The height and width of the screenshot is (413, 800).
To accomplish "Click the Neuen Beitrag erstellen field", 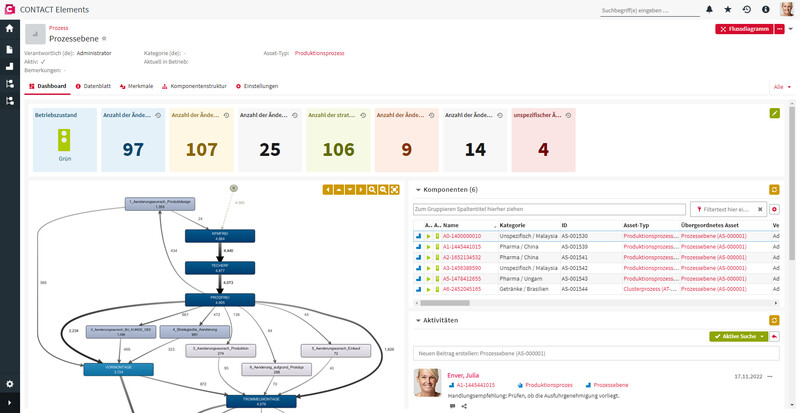I will pyautogui.click(x=596, y=353).
